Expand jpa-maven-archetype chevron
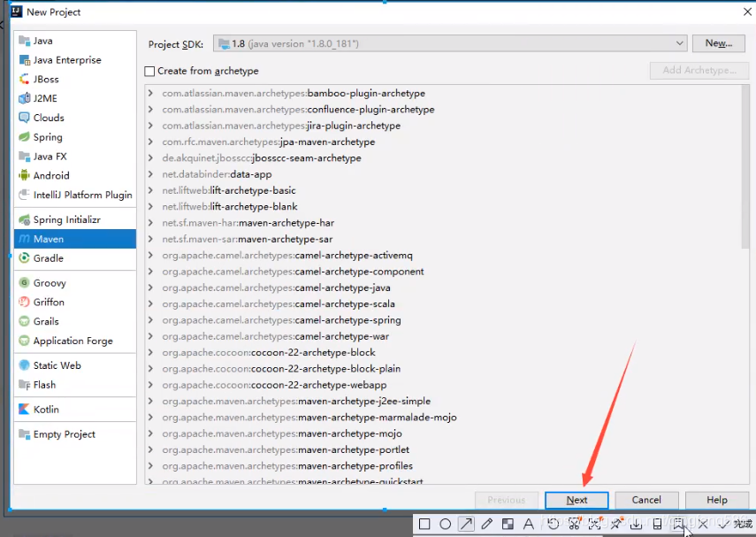 [150, 142]
